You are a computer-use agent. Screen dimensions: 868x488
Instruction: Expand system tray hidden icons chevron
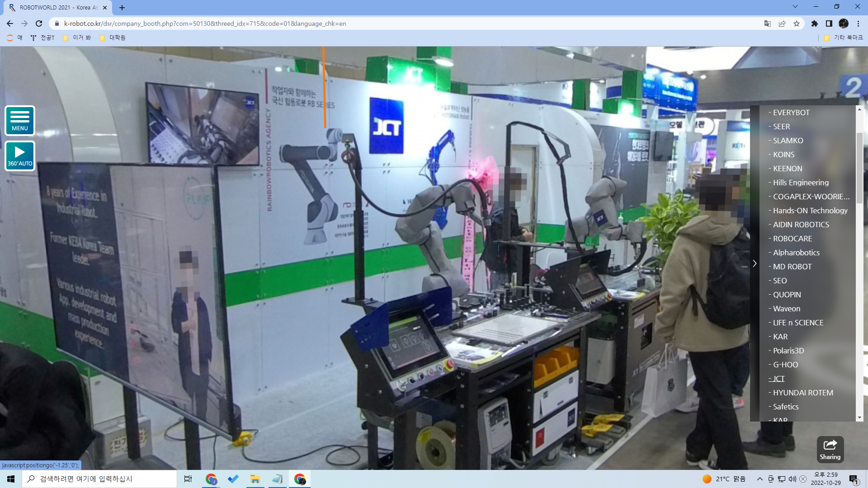pyautogui.click(x=759, y=479)
